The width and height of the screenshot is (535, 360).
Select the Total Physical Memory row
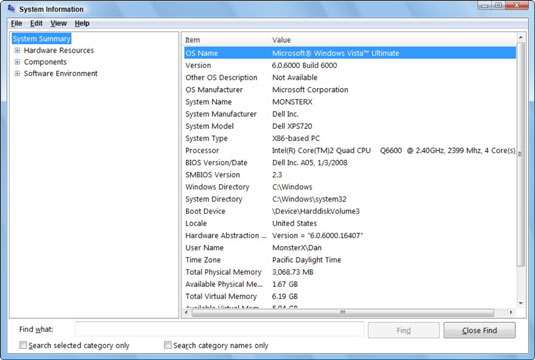pyautogui.click(x=350, y=272)
